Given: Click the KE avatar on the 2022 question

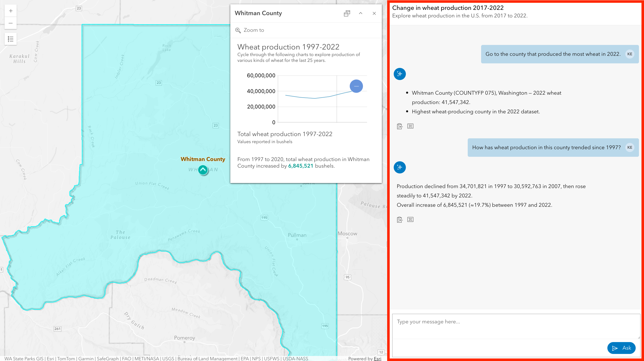Looking at the screenshot, I should click(630, 54).
